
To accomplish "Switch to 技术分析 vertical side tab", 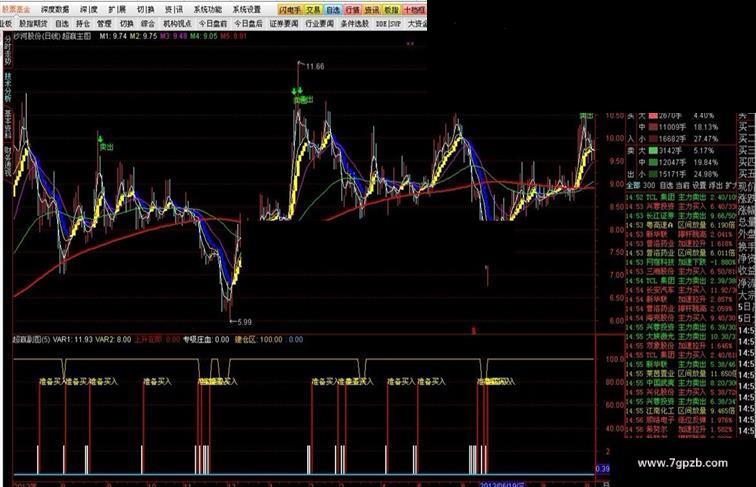I will [7, 87].
